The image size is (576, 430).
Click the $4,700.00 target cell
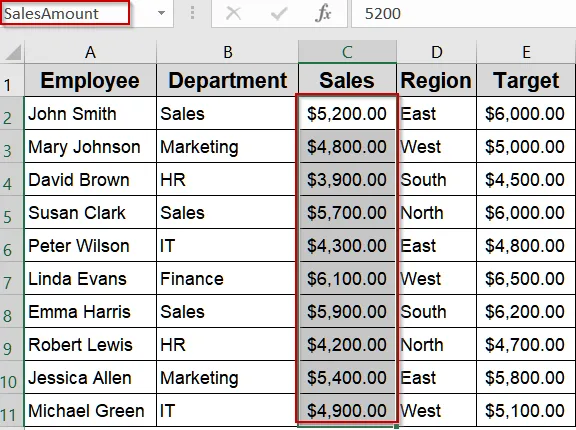526,345
